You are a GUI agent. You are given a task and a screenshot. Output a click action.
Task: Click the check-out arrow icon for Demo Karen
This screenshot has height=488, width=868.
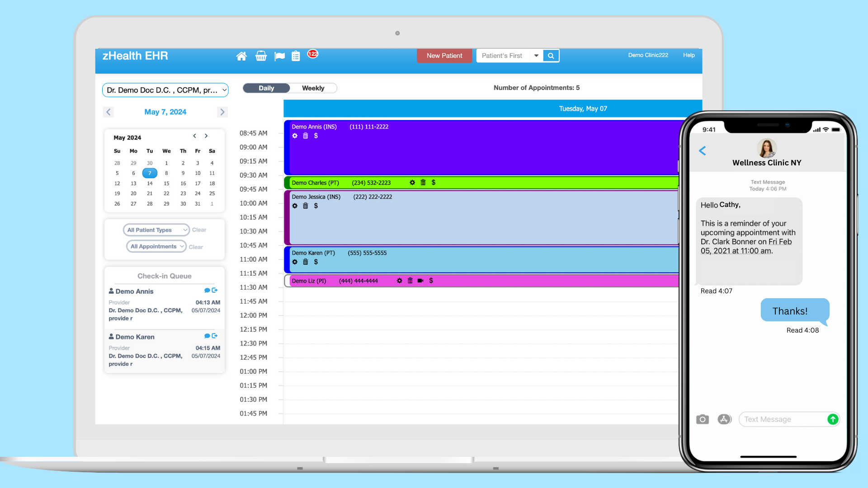215,336
